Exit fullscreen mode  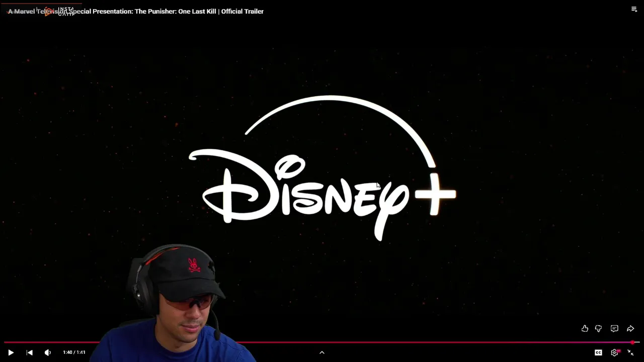pos(630,352)
